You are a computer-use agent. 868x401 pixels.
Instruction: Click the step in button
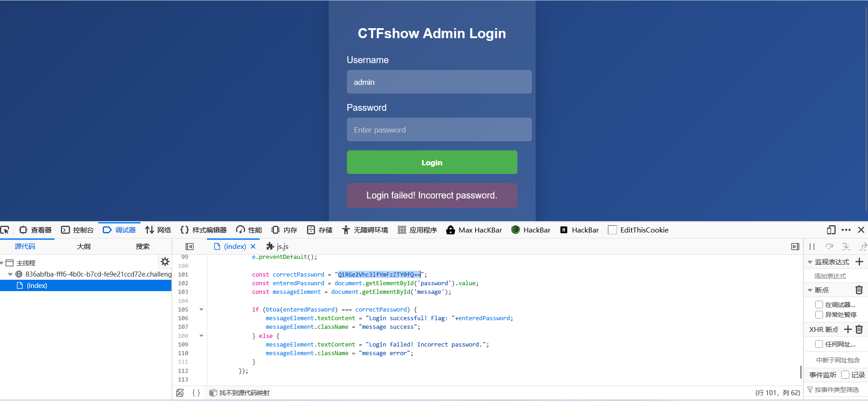tap(846, 247)
